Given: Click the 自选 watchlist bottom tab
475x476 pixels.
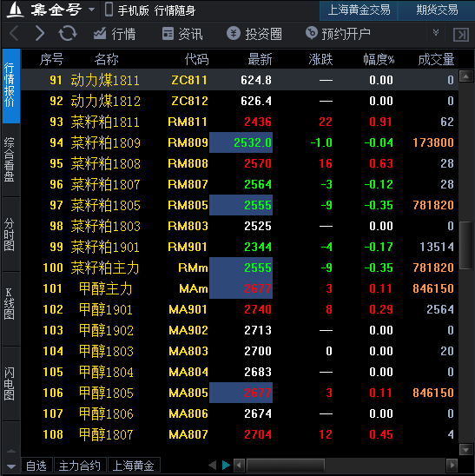Looking at the screenshot, I should (x=36, y=466).
